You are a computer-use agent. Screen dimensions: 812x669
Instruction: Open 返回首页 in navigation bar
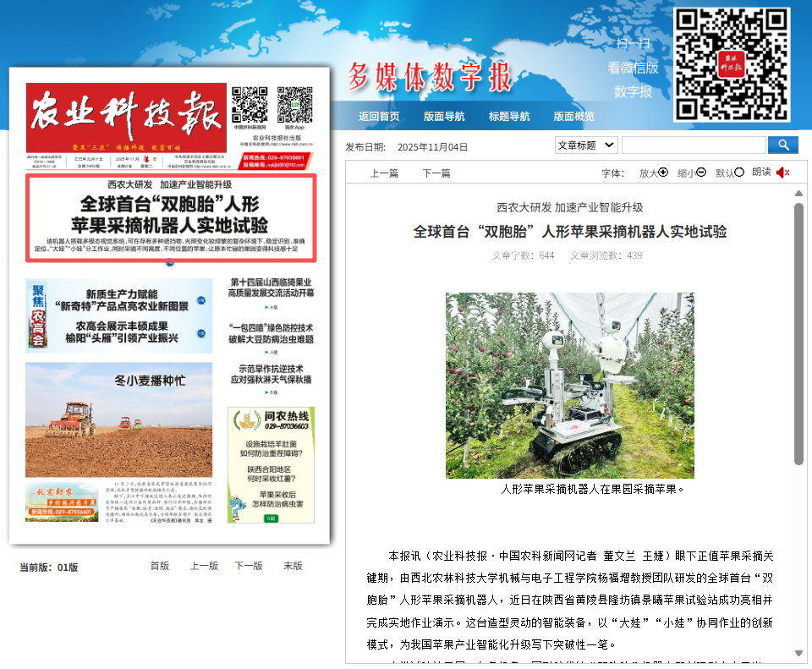click(379, 117)
